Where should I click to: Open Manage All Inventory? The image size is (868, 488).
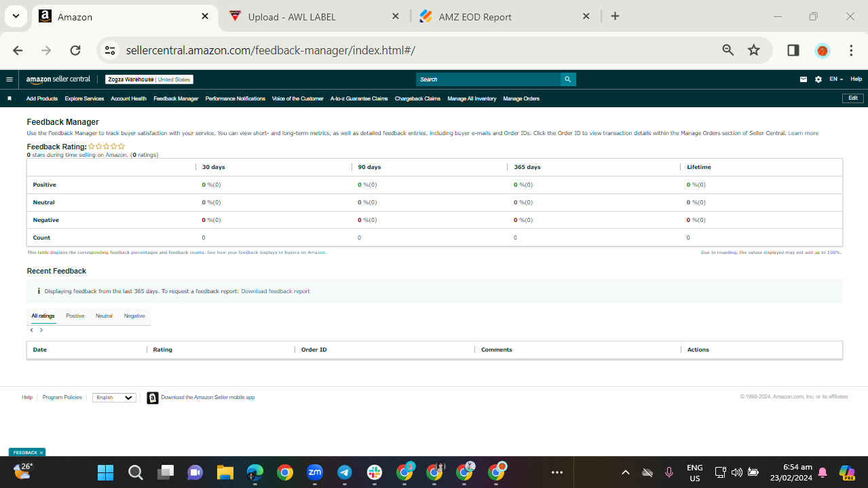coord(472,98)
